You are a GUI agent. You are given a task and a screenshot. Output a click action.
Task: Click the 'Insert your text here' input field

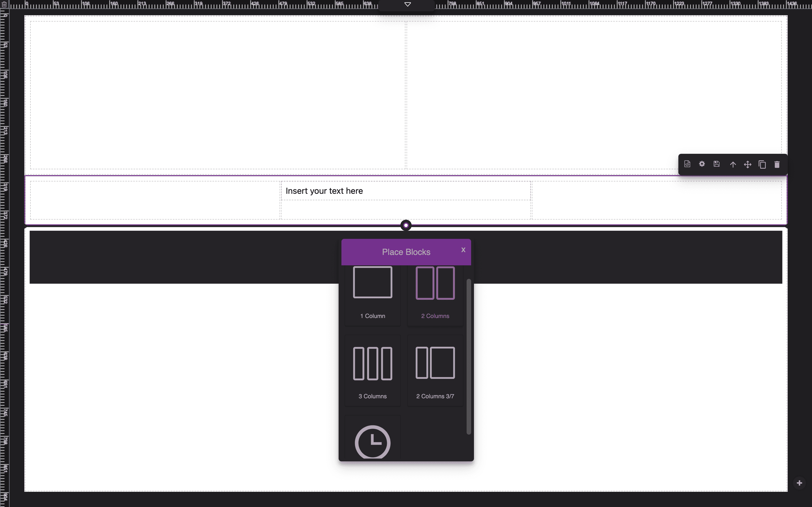(405, 190)
